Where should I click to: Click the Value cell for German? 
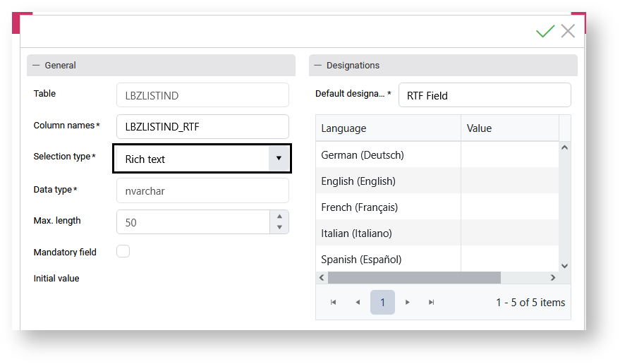pyautogui.click(x=510, y=154)
